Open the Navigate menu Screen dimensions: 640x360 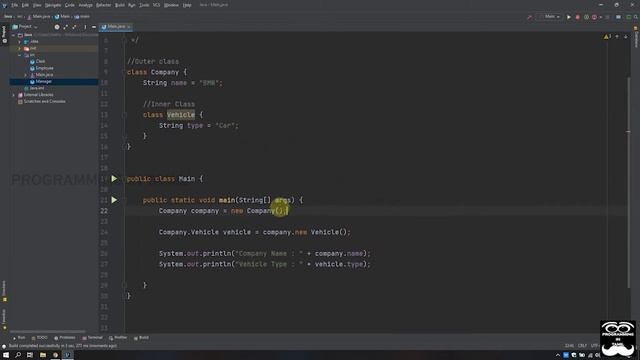[x=53, y=5]
